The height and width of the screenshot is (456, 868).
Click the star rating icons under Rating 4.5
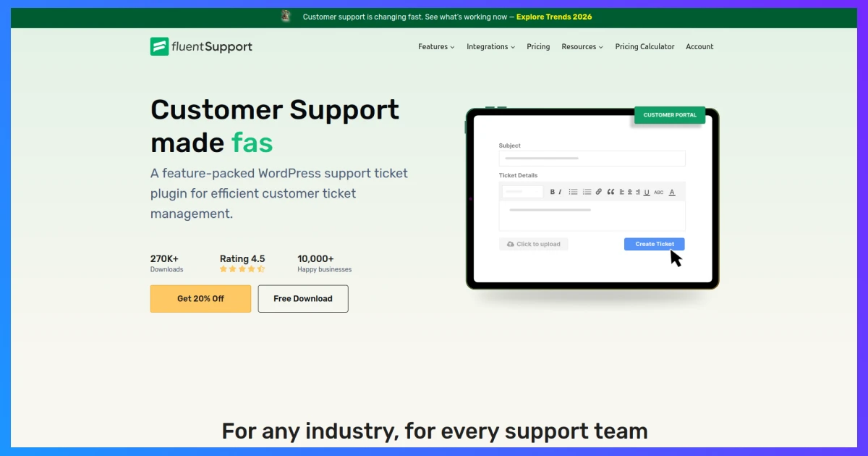242,269
